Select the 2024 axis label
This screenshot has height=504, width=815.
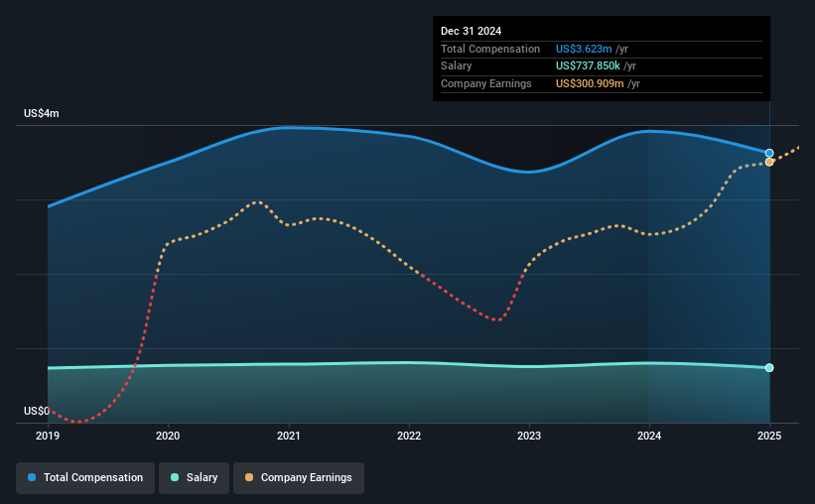tap(649, 436)
